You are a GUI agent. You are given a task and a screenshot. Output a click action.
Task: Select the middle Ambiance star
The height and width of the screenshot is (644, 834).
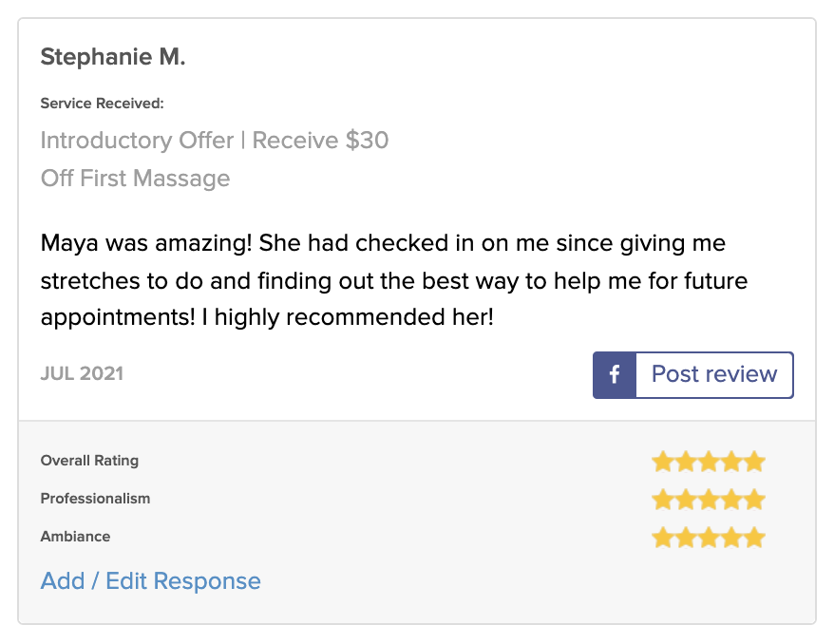[709, 539]
